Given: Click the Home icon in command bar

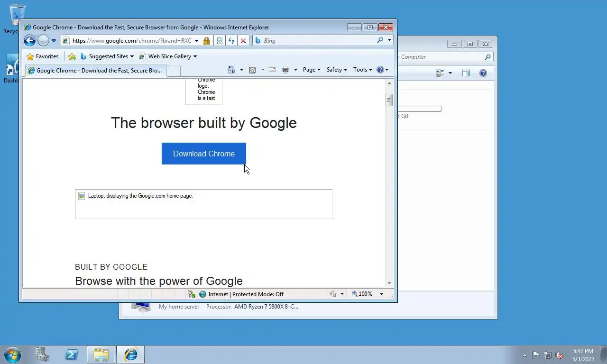Looking at the screenshot, I should [231, 70].
